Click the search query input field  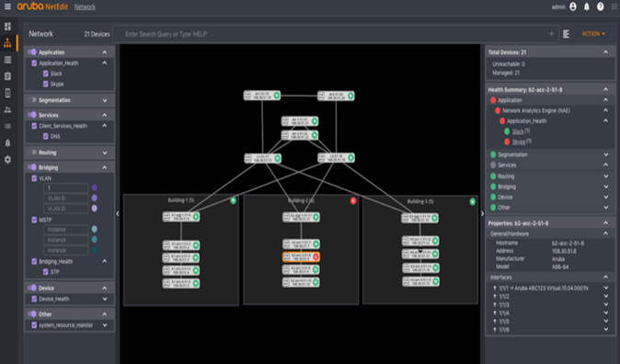tap(336, 34)
